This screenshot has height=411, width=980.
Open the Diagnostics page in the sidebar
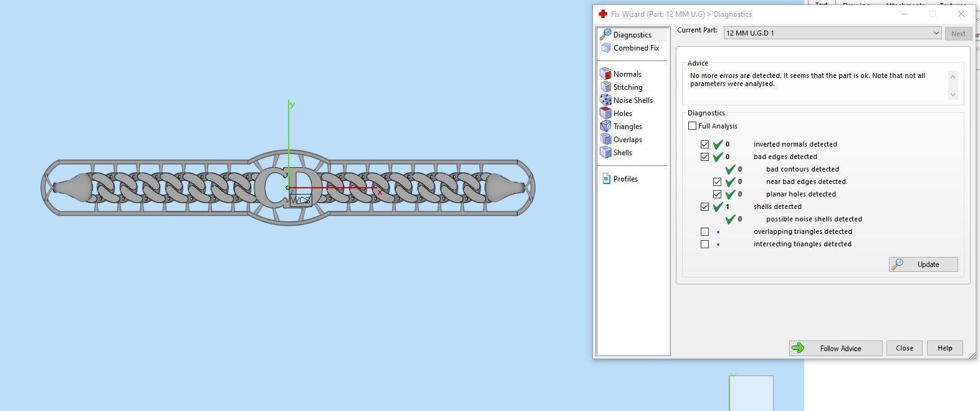(632, 35)
